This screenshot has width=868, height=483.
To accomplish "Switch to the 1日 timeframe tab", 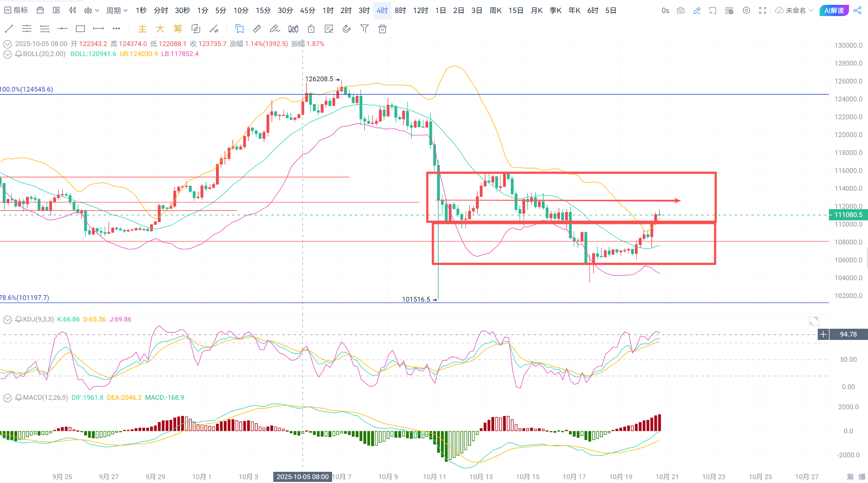I will tap(441, 10).
